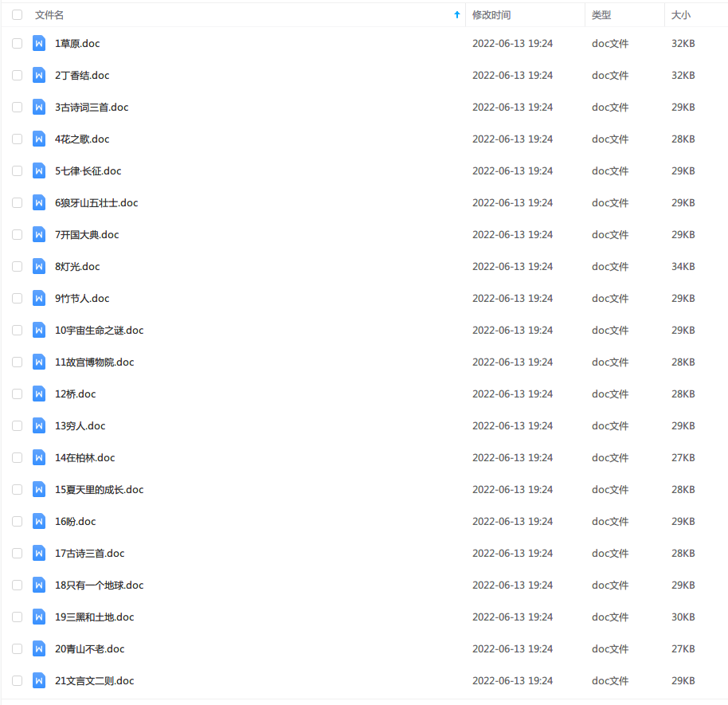Toggle the select-all checkbox in the header
Image resolution: width=728 pixels, height=705 pixels.
(16, 14)
